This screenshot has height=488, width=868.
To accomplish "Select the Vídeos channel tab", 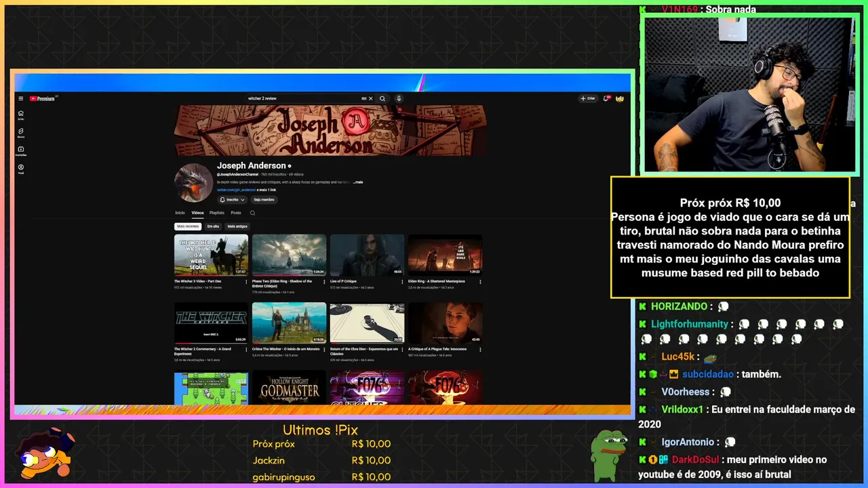I will click(x=197, y=213).
